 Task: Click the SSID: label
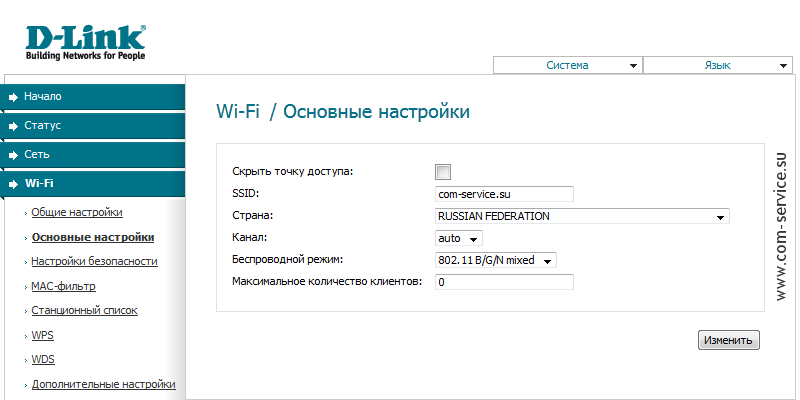[246, 193]
